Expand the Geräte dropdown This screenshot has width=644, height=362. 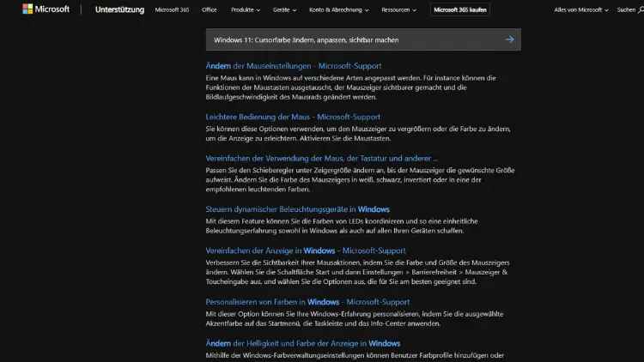pyautogui.click(x=284, y=9)
